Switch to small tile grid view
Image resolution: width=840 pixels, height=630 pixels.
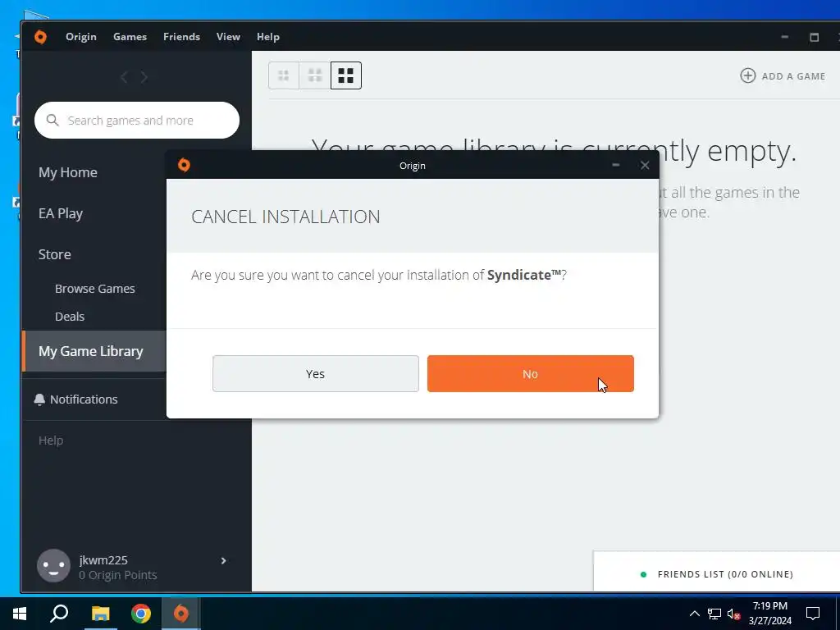click(283, 75)
